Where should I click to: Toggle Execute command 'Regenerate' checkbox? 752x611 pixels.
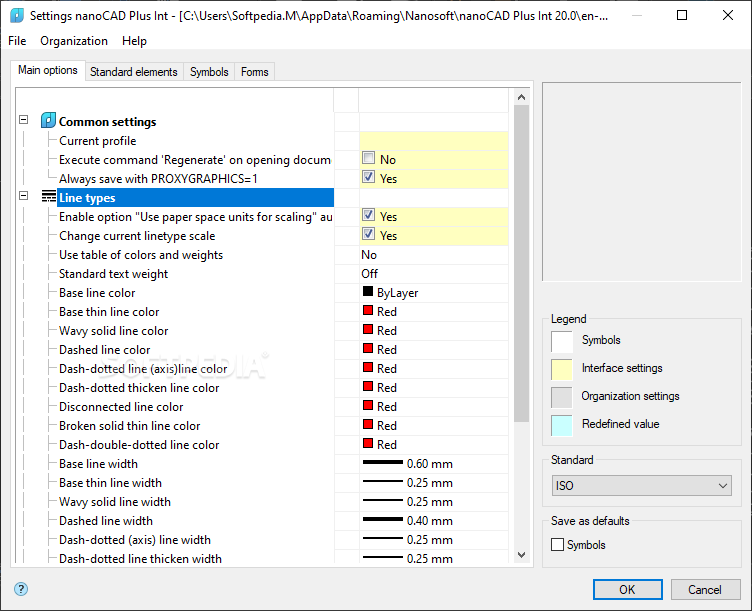(368, 158)
